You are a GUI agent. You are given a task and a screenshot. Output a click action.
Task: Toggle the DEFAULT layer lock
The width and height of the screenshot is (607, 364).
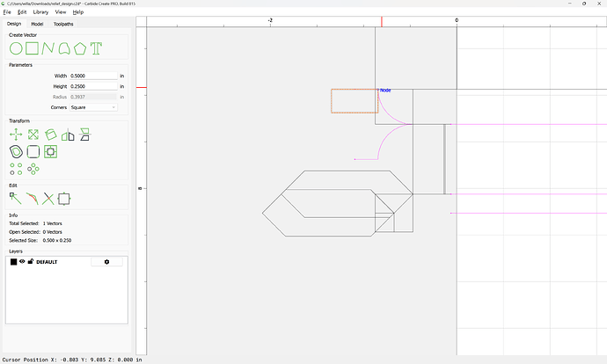coord(31,261)
